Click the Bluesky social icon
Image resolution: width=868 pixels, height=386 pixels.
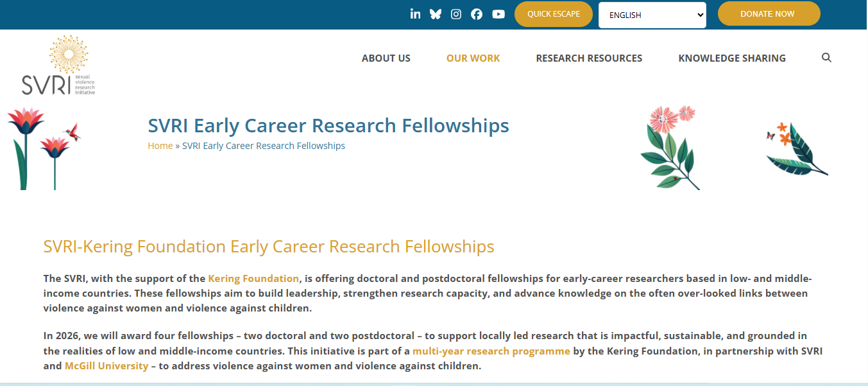[436, 13]
